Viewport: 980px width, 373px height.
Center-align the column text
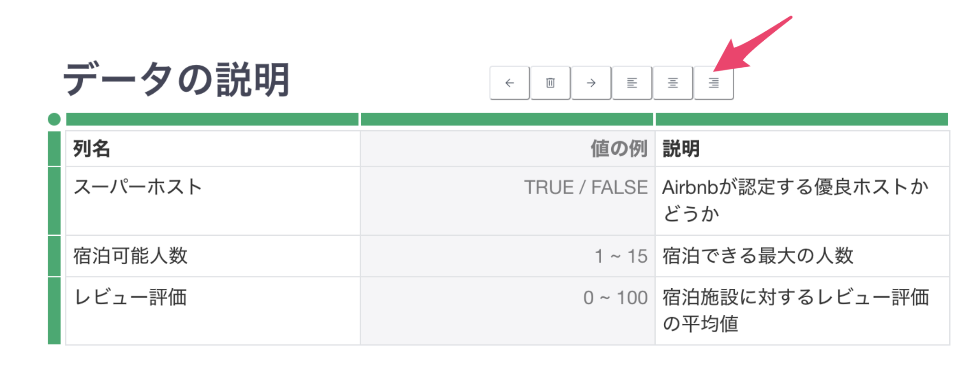673,83
